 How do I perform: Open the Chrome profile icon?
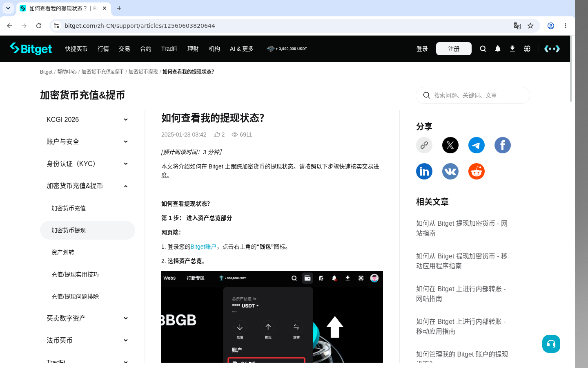pyautogui.click(x=550, y=26)
